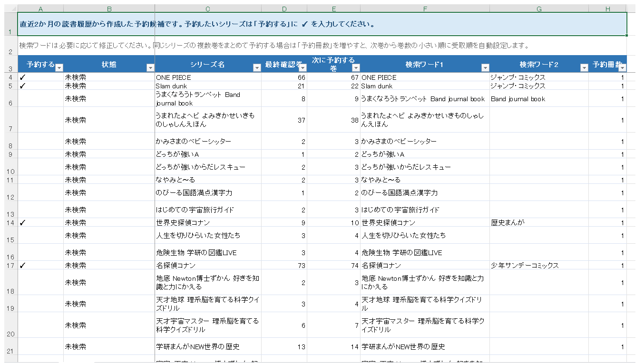Select column F header
644x363 pixels.
[425, 9]
